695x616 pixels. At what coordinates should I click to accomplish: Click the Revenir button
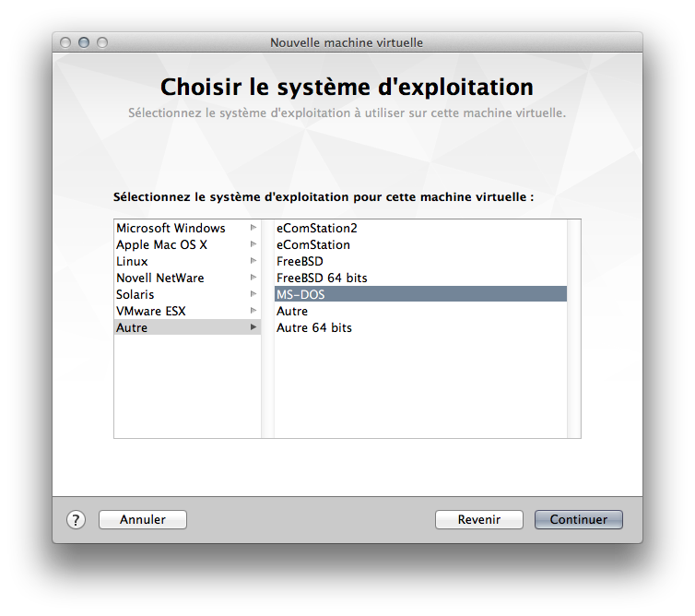pyautogui.click(x=479, y=520)
